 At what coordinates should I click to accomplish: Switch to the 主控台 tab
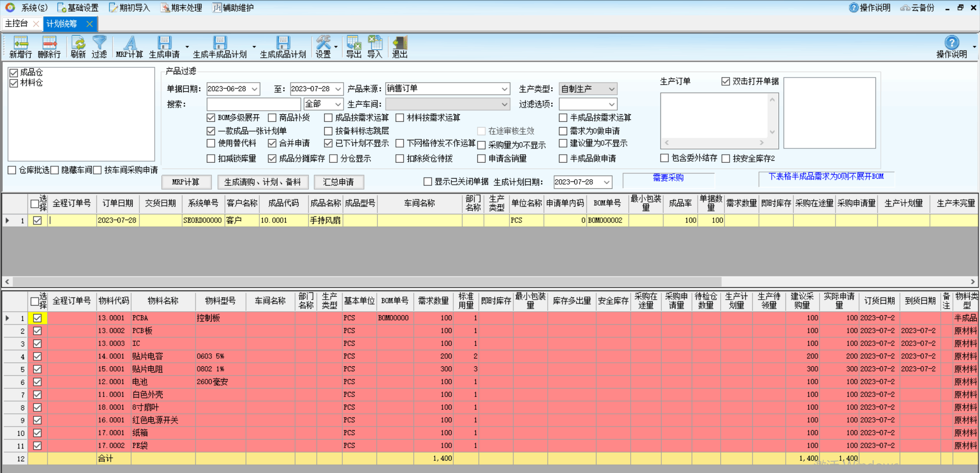[16, 23]
